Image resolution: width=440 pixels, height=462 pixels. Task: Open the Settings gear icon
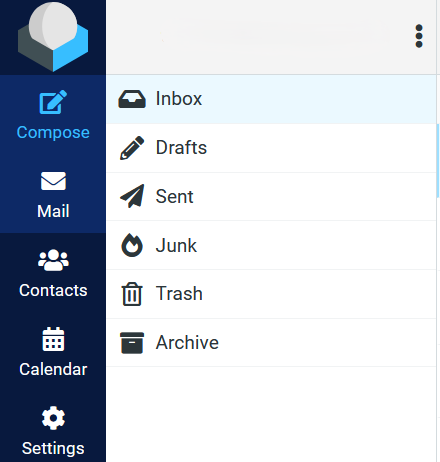coord(53,418)
